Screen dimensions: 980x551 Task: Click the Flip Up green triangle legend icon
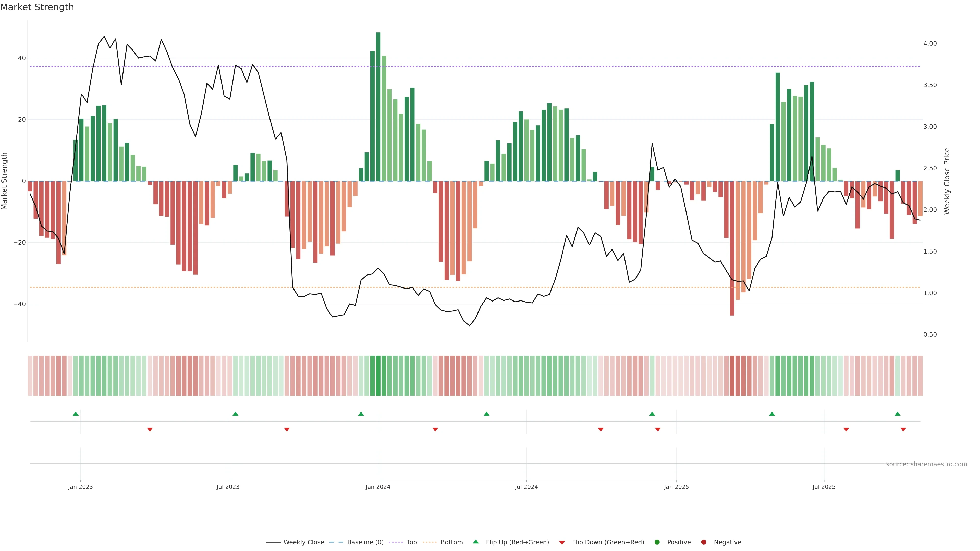click(475, 542)
